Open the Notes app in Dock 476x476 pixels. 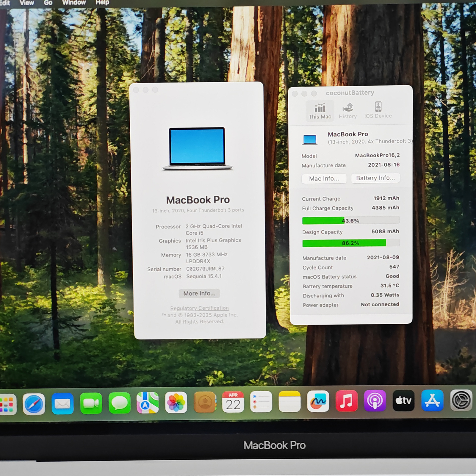290,402
